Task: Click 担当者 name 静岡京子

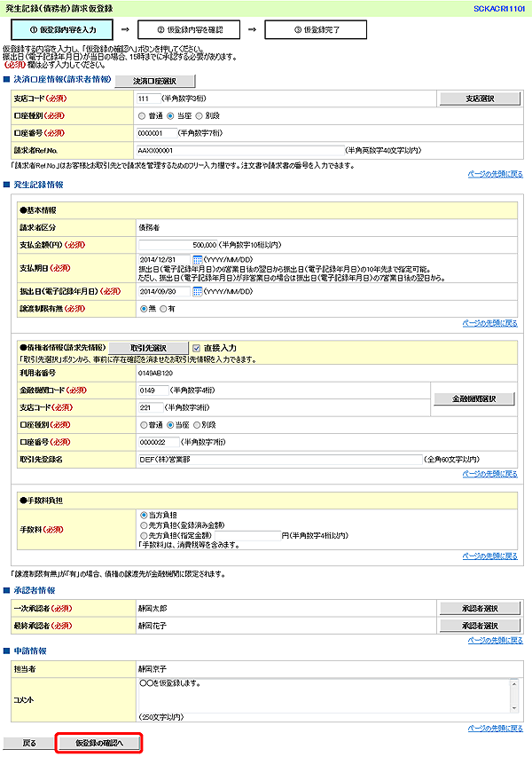Action: [153, 669]
